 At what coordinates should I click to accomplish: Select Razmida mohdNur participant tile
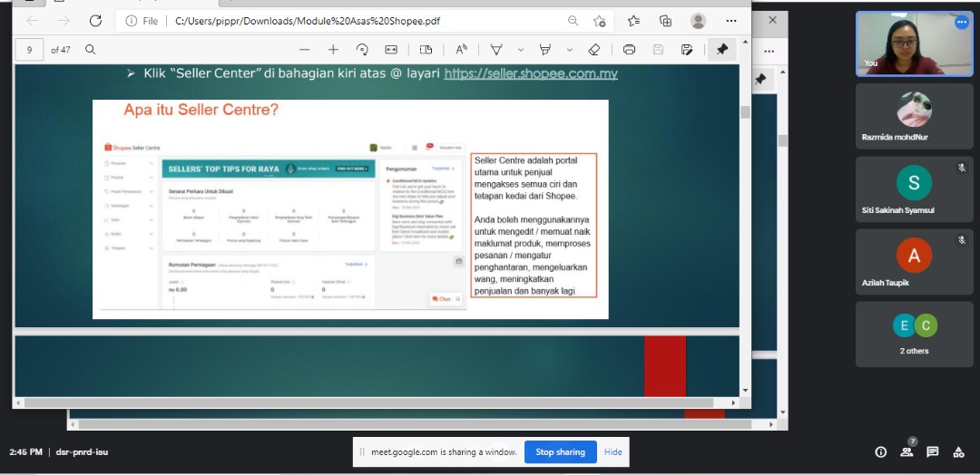pyautogui.click(x=914, y=116)
